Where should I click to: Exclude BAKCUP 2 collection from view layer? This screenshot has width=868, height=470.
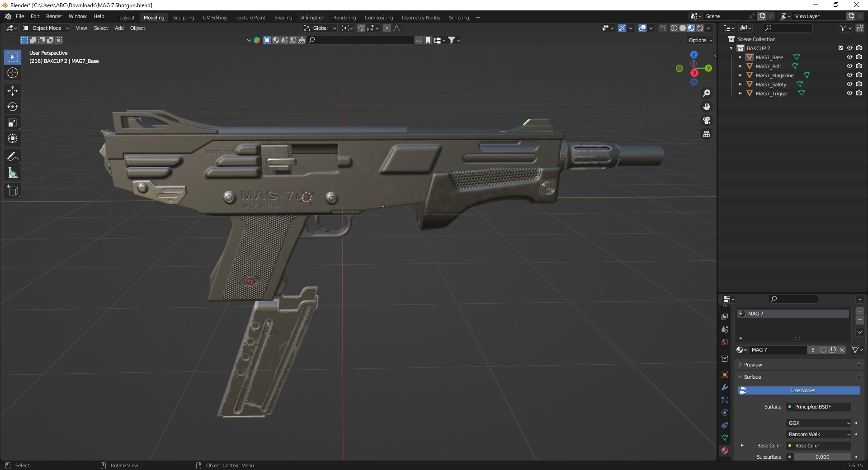(x=841, y=48)
